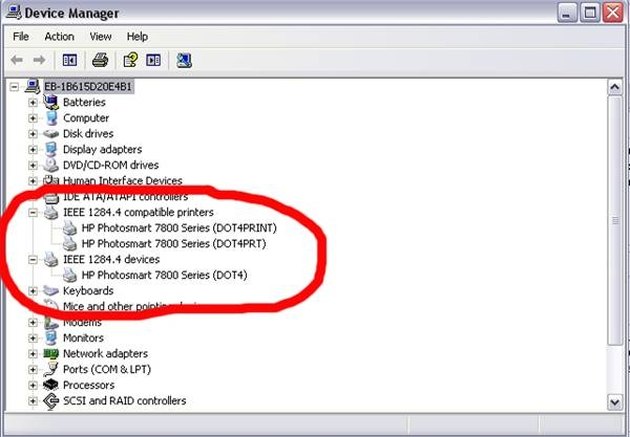Open the Action menu
The height and width of the screenshot is (437, 630).
tap(59, 37)
